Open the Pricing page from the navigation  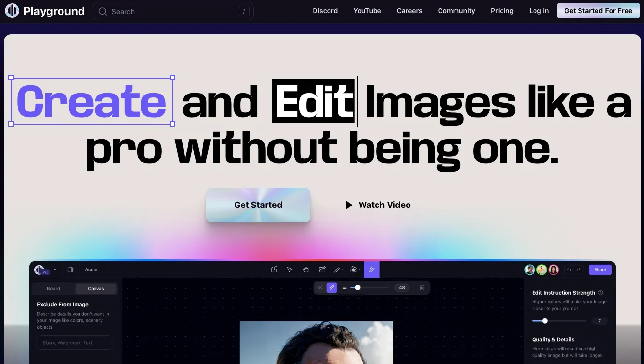click(x=502, y=11)
